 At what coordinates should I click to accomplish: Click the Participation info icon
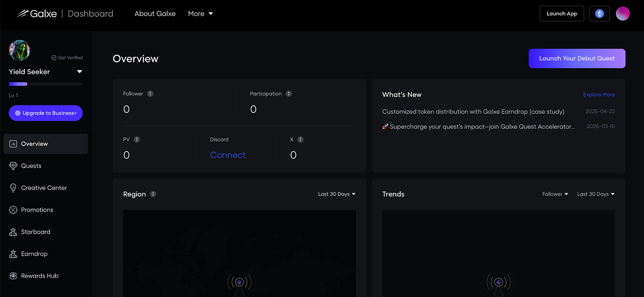pyautogui.click(x=289, y=94)
